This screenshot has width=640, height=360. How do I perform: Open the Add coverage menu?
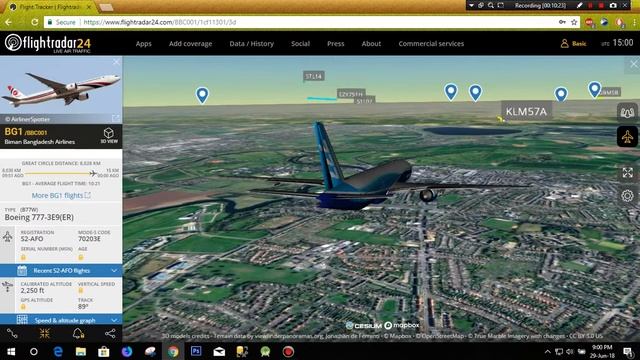(190, 44)
